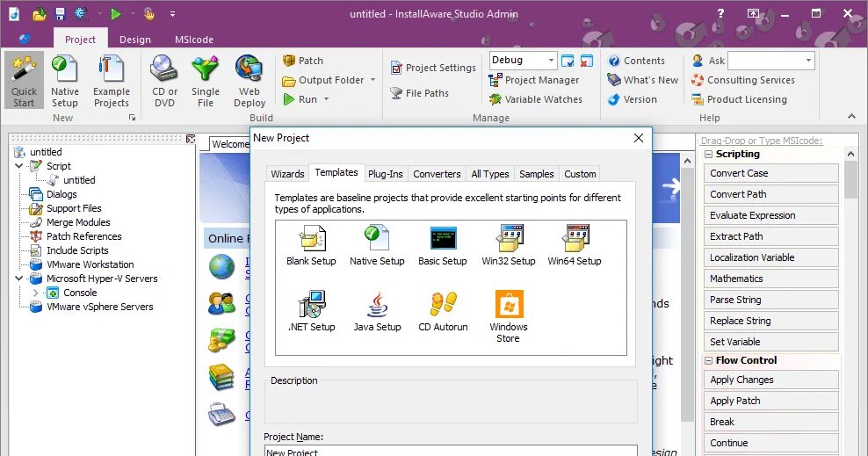Select the Windows Store template
Image resolution: width=868 pixels, height=456 pixels.
coord(509,316)
